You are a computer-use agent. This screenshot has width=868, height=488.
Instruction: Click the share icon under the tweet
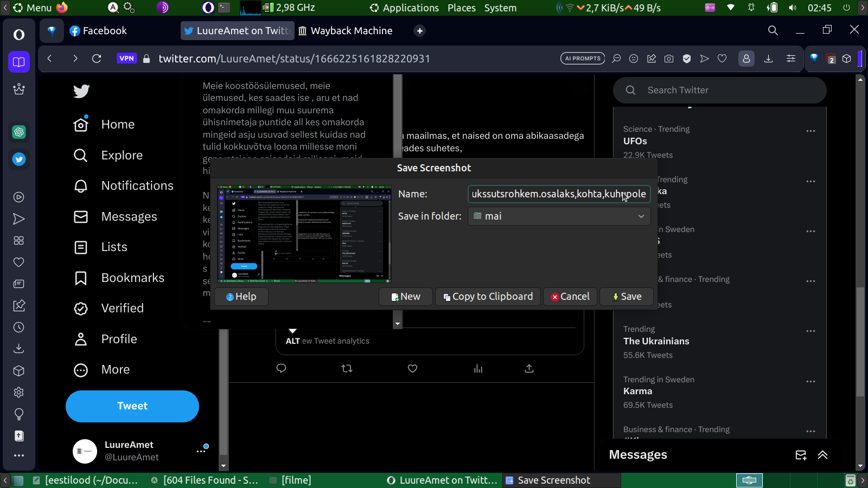[x=529, y=369]
